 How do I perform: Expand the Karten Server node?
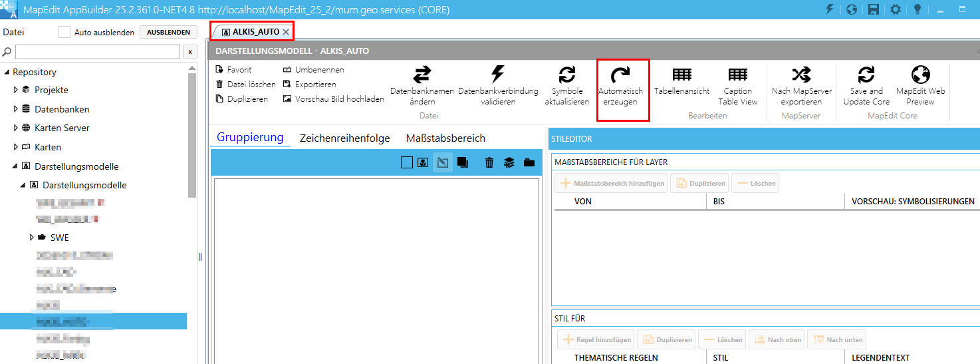(16, 128)
